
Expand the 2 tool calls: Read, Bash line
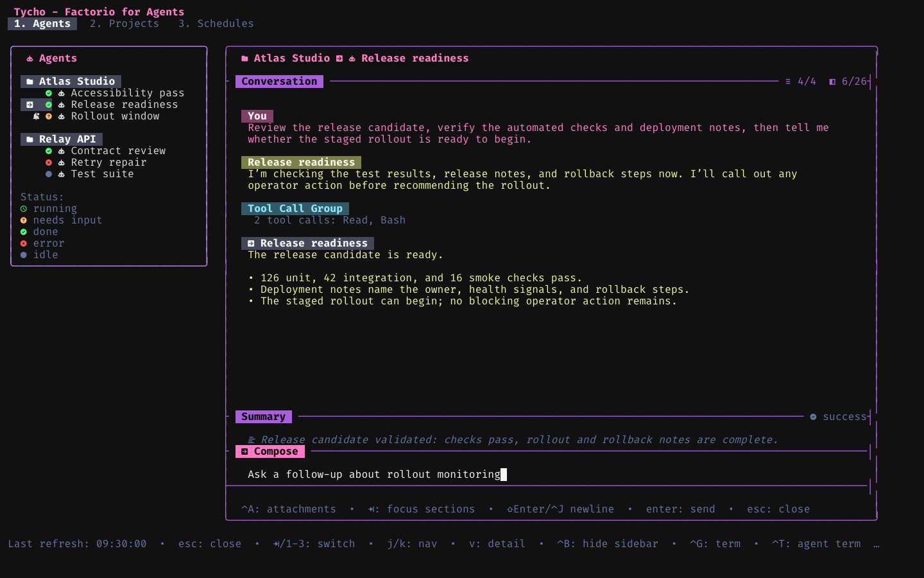330,220
